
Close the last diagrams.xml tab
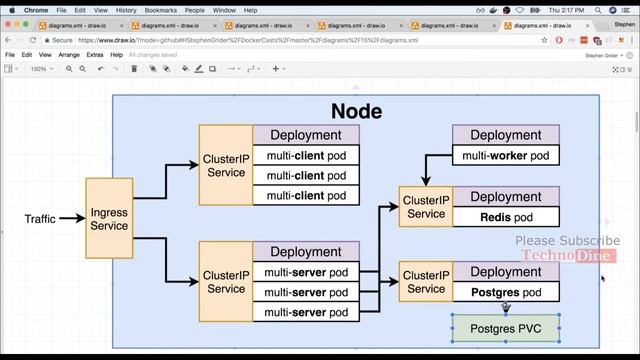point(587,25)
